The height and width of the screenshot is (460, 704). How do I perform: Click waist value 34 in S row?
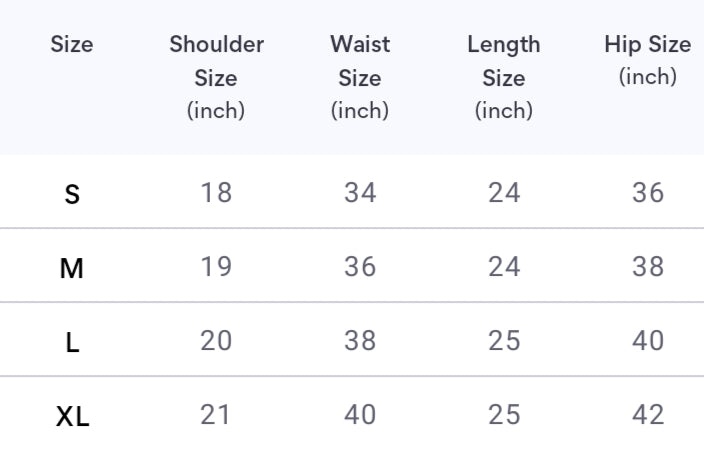click(360, 192)
